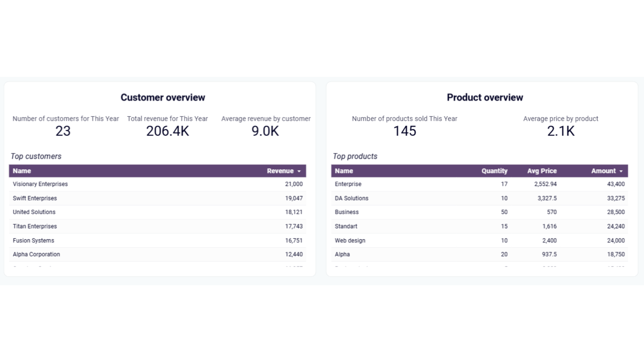The width and height of the screenshot is (644, 362).
Task: Click the Customer overview heading
Action: [163, 98]
